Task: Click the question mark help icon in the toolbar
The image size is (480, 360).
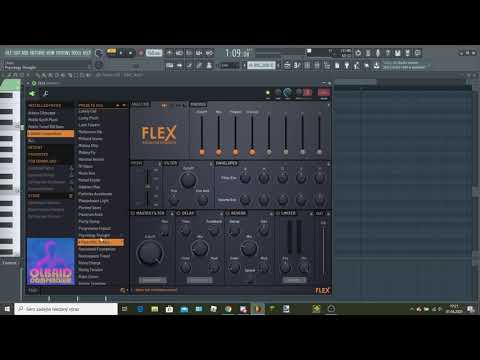Action: (x=388, y=53)
